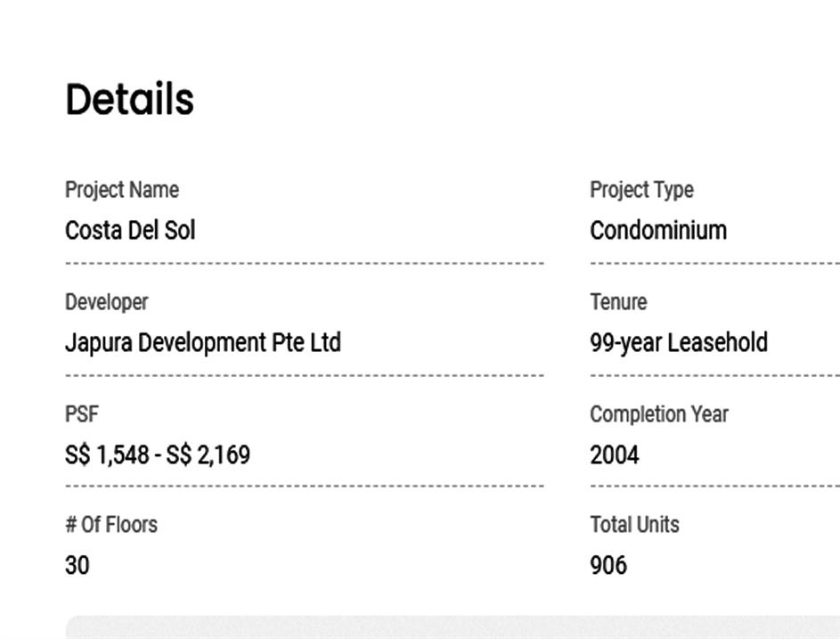The width and height of the screenshot is (840, 639).
Task: Click the Costa Del Sol project name
Action: click(x=130, y=231)
